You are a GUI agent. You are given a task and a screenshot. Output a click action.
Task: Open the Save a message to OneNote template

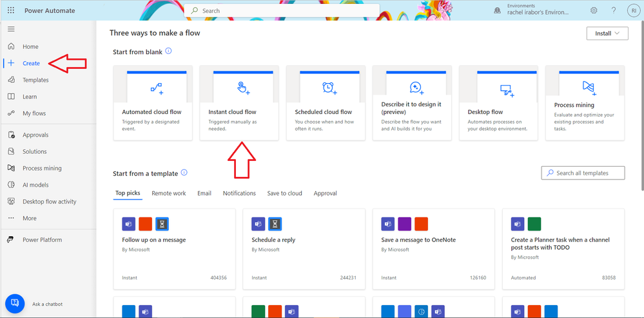point(434,249)
